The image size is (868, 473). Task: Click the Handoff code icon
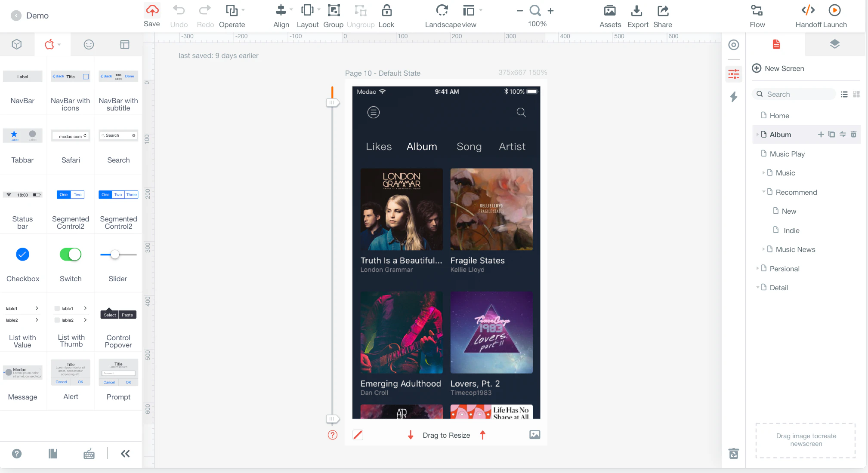pos(808,10)
